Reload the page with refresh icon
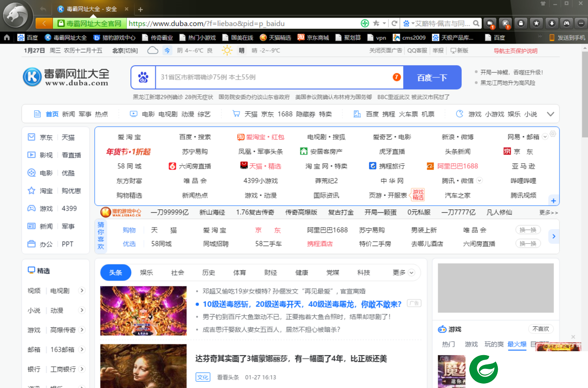 coord(394,23)
